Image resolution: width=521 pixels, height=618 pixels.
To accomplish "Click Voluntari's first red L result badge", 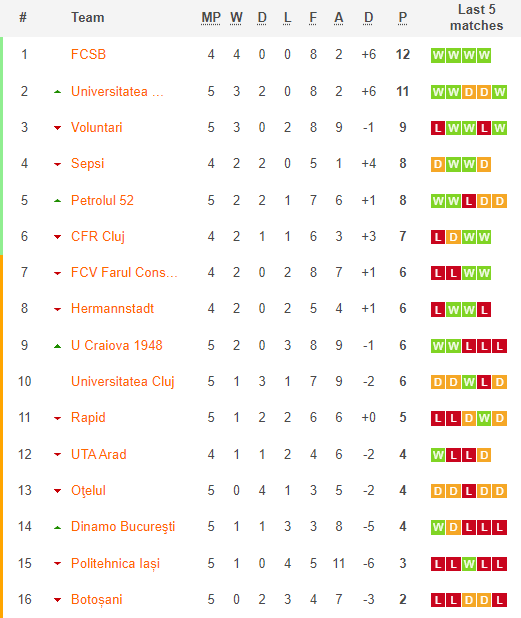I will [437, 128].
